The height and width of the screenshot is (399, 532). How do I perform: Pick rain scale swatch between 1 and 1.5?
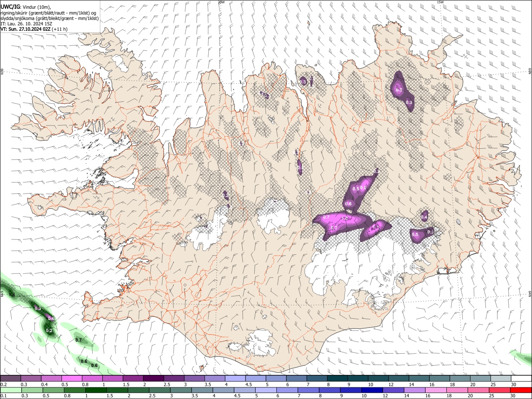(96, 390)
